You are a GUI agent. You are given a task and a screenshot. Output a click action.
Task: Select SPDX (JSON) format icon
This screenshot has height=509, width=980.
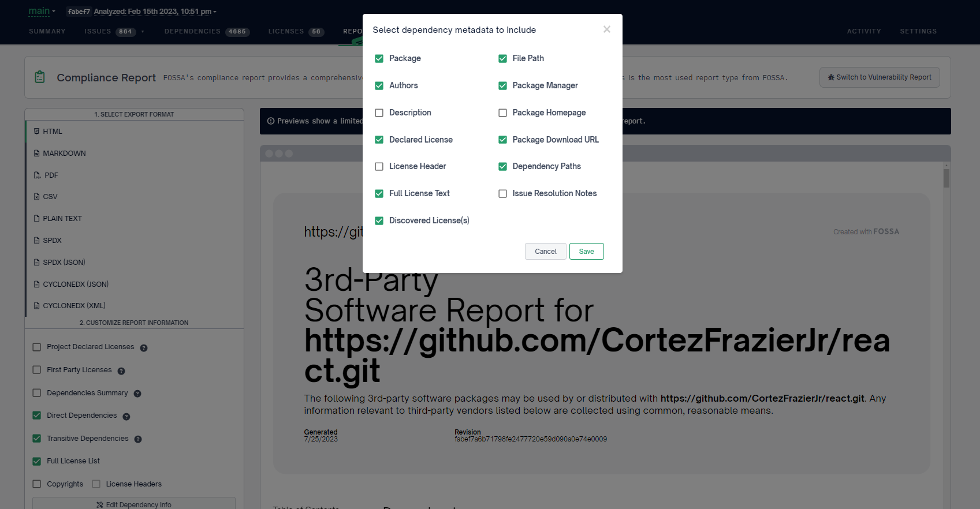pyautogui.click(x=37, y=263)
